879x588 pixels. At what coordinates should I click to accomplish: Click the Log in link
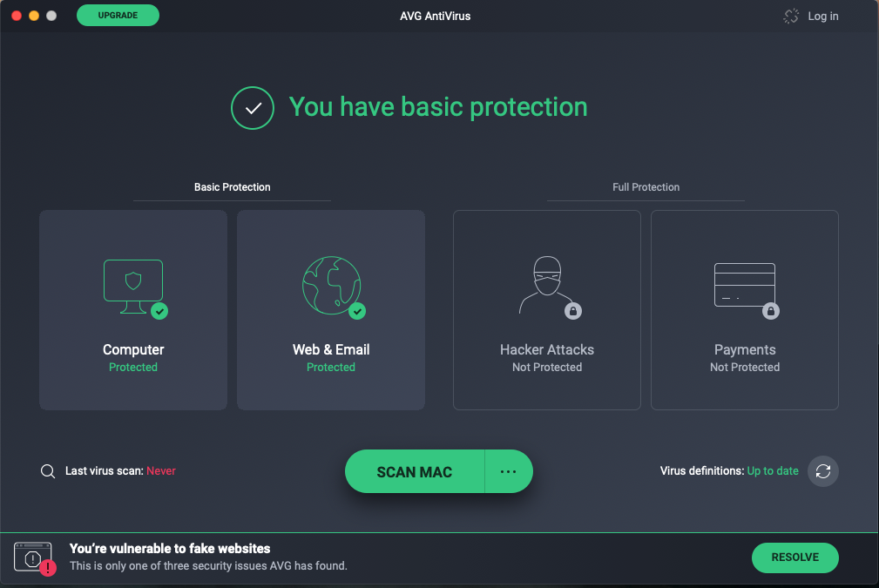(822, 16)
